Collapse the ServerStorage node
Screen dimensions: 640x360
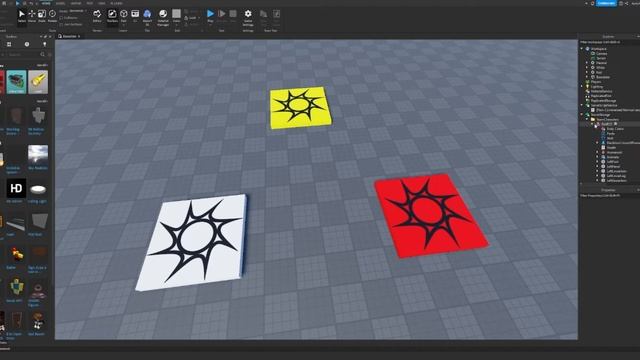point(582,115)
